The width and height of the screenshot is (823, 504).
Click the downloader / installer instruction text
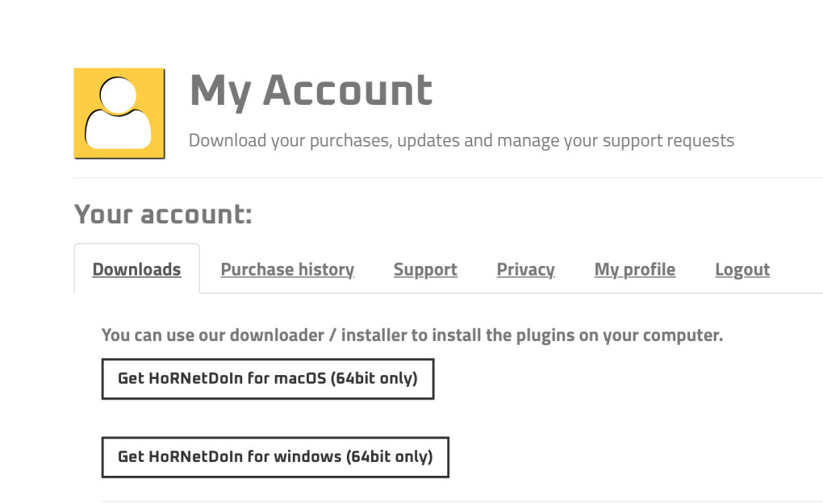click(411, 335)
